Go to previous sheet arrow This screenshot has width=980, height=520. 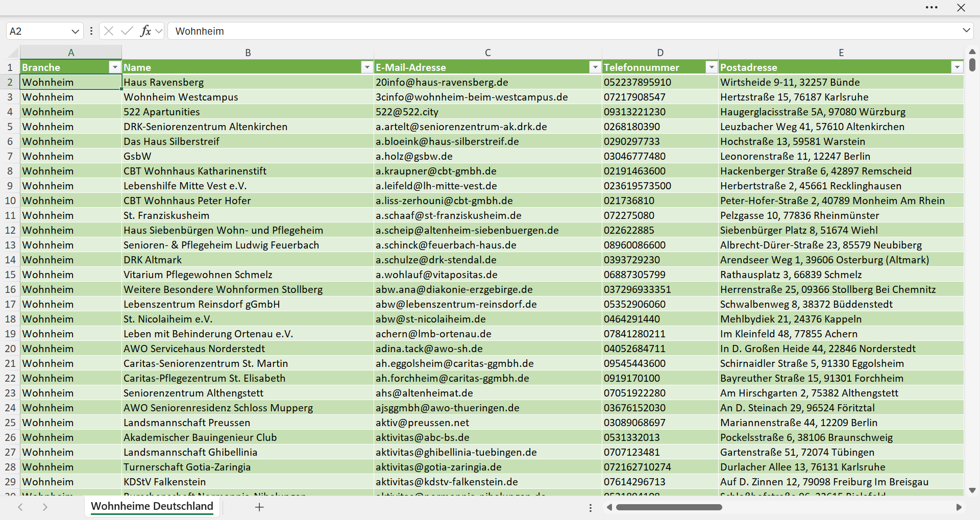pos(20,507)
